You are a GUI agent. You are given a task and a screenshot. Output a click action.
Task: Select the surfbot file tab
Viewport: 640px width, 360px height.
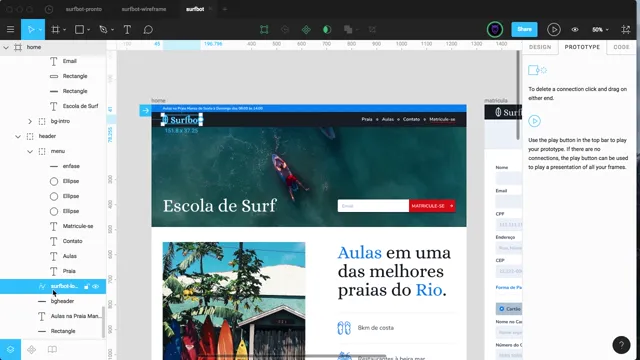coord(195,9)
